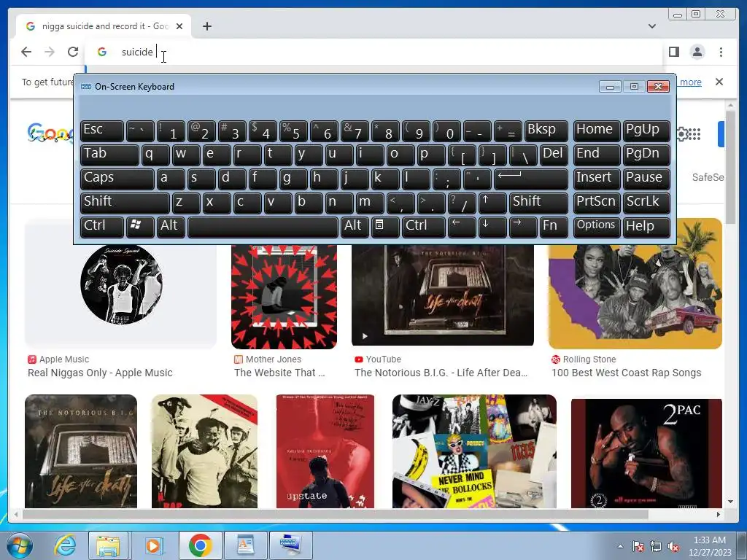The height and width of the screenshot is (560, 747).
Task: Toggle left Alt key on On-Screen Keyboard
Action: click(x=171, y=227)
